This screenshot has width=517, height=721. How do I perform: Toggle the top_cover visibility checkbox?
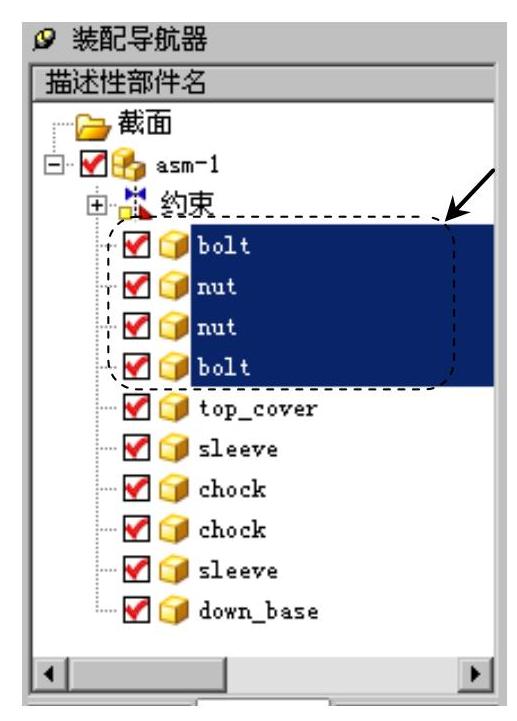click(x=136, y=407)
